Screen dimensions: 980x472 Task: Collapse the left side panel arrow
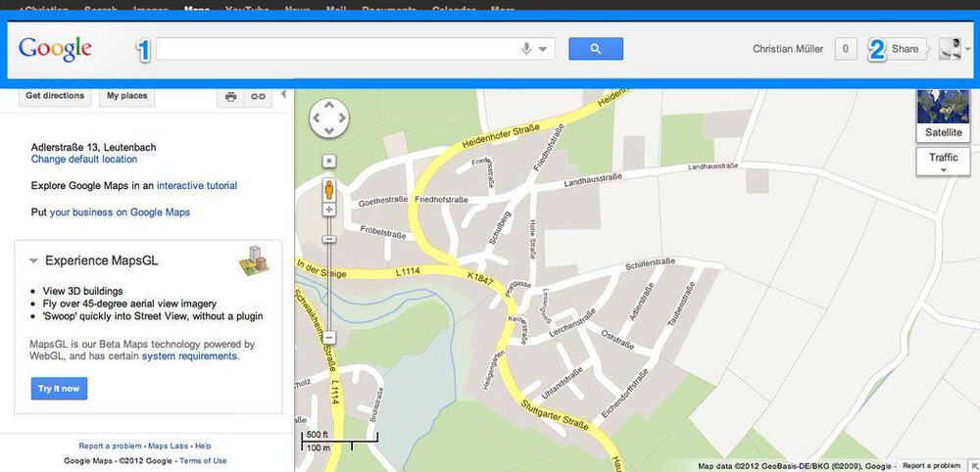(x=283, y=95)
